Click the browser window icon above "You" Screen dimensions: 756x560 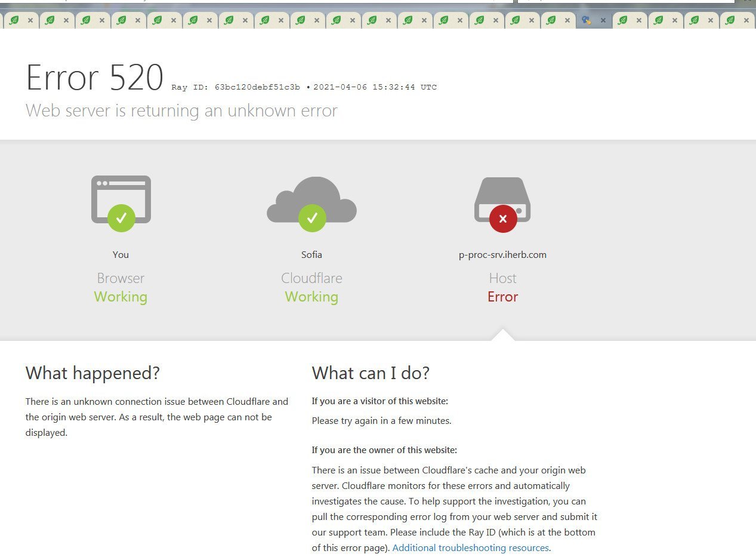click(121, 198)
